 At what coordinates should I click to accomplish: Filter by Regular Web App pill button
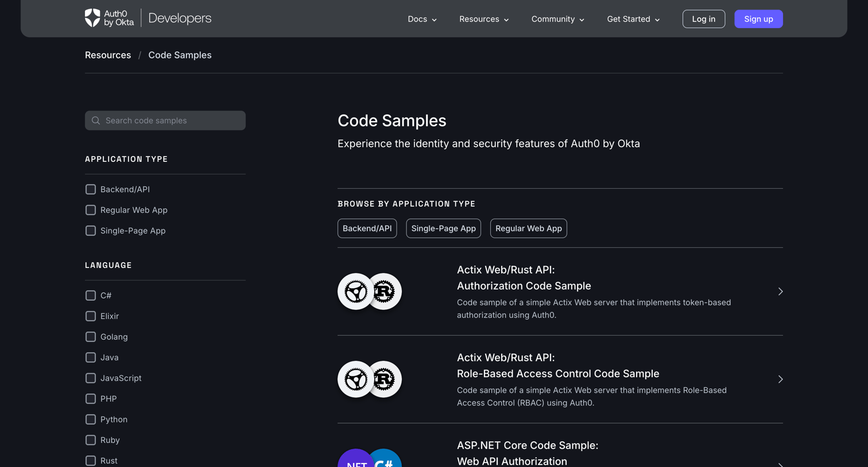click(529, 228)
